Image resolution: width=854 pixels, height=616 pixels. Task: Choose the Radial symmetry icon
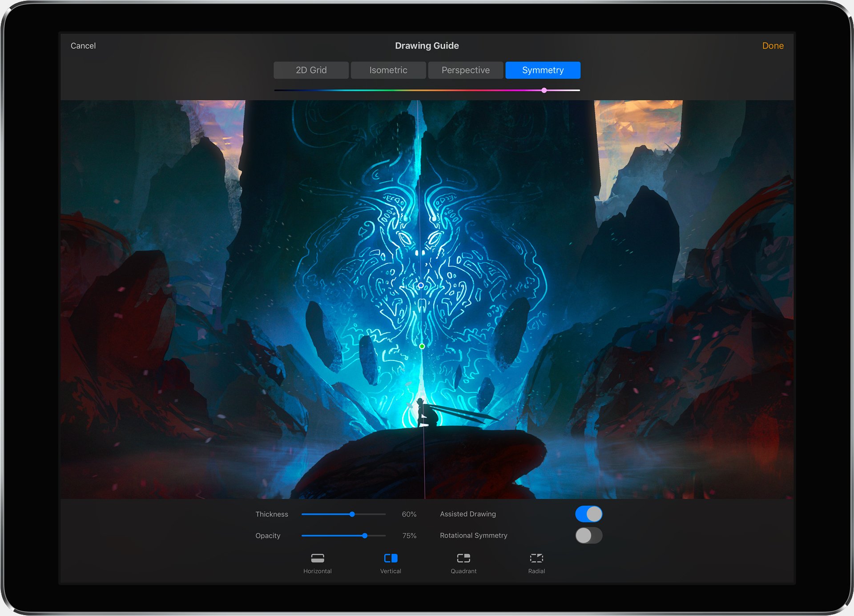point(536,558)
